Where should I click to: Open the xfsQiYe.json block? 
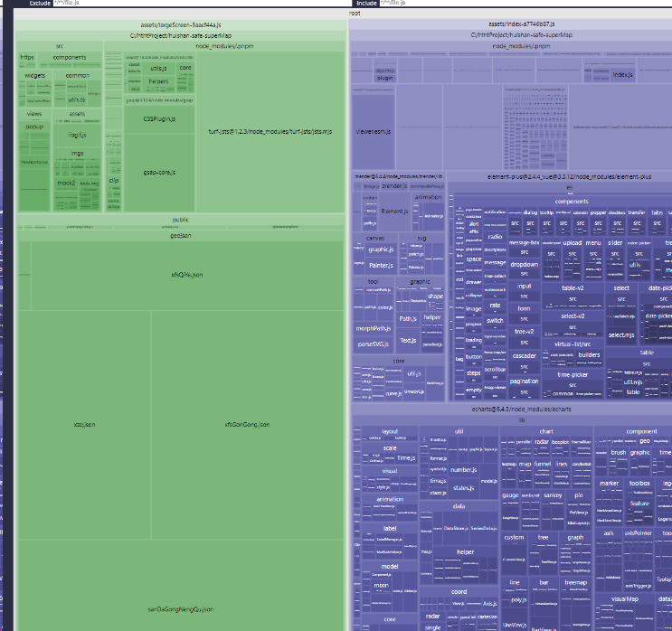pos(187,274)
